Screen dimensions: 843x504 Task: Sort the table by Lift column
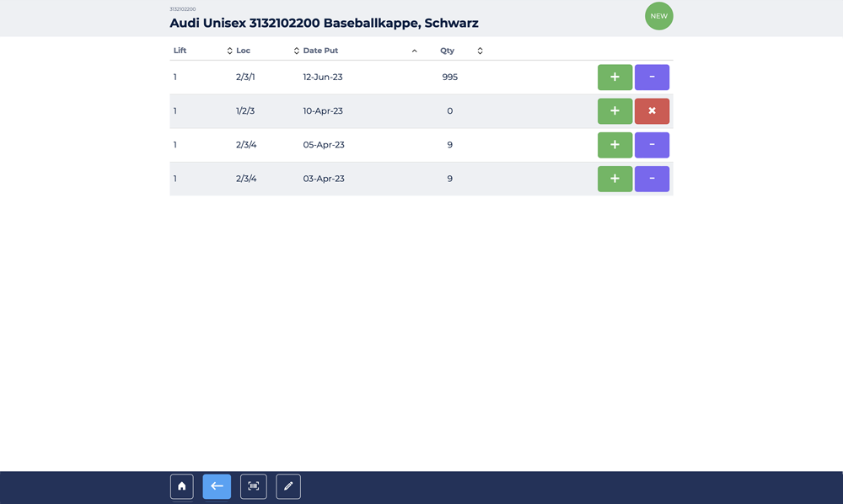point(229,51)
